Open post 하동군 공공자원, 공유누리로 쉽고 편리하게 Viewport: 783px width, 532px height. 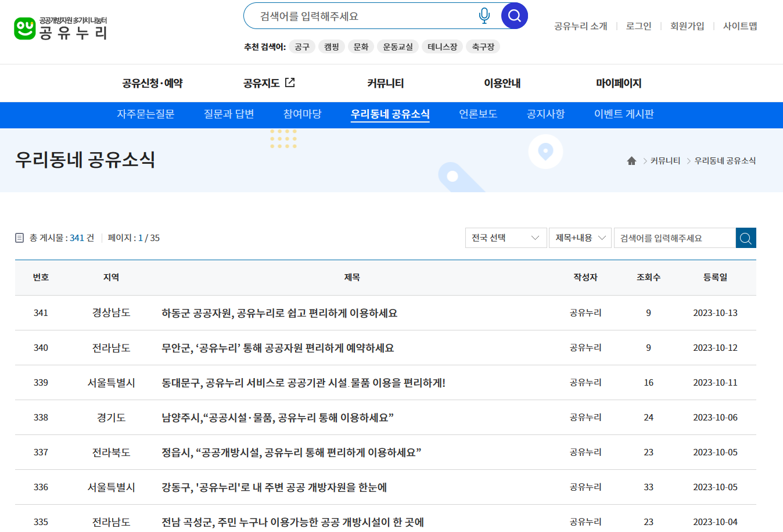tap(279, 313)
